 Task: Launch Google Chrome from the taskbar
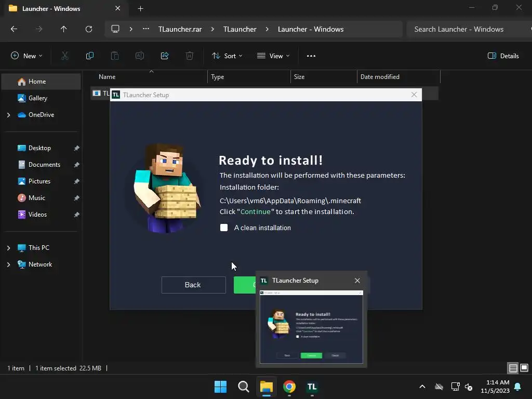click(x=289, y=387)
